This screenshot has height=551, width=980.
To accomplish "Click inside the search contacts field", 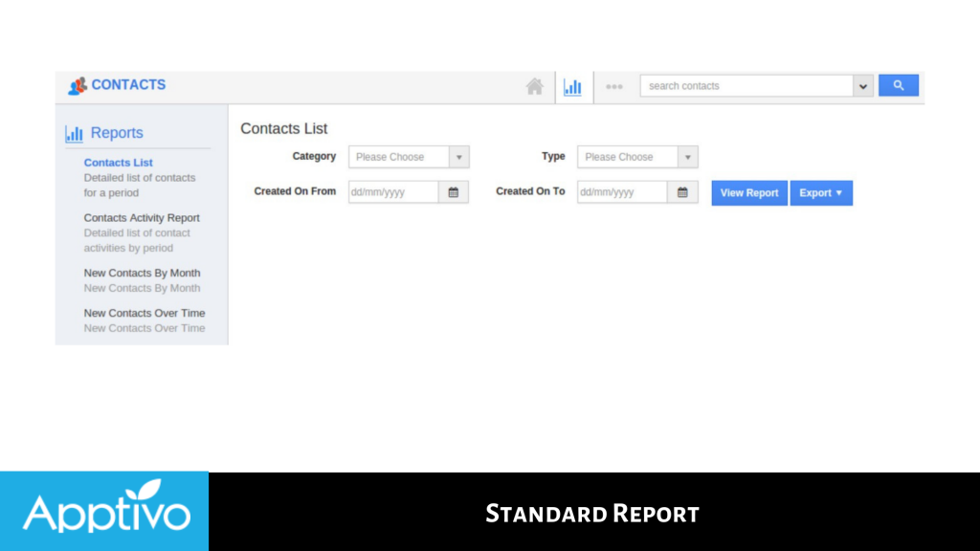I will point(746,85).
